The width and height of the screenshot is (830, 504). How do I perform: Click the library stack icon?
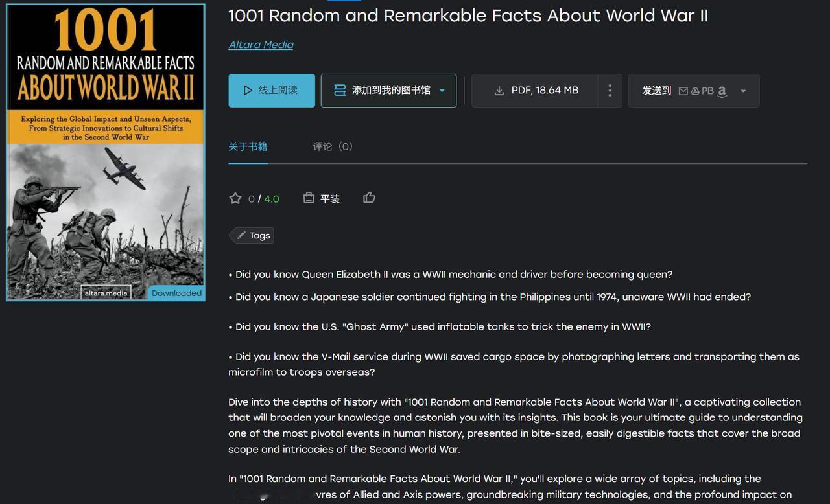[x=340, y=91]
